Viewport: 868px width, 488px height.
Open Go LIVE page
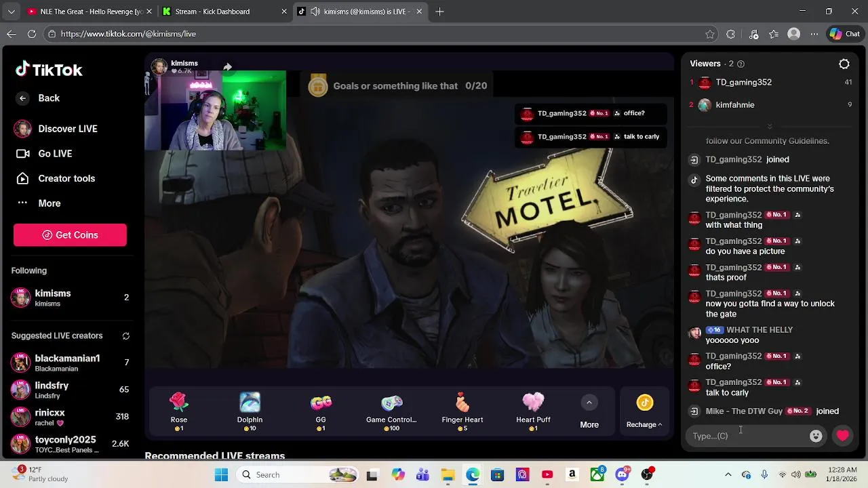(43, 154)
